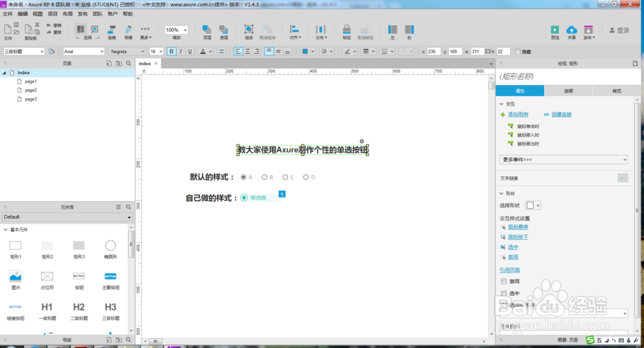644x348 pixels.
Task: Click the x position field
Action: [x=433, y=52]
